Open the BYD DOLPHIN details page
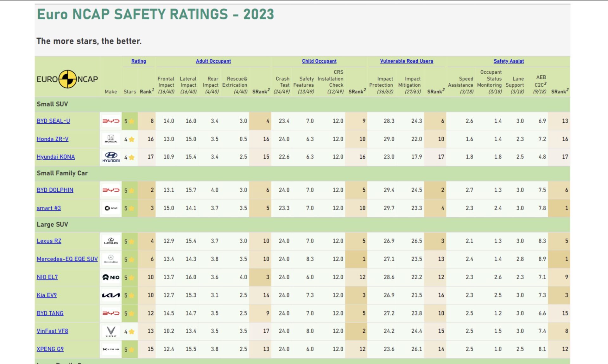The height and width of the screenshot is (364, 608). pyautogui.click(x=55, y=190)
